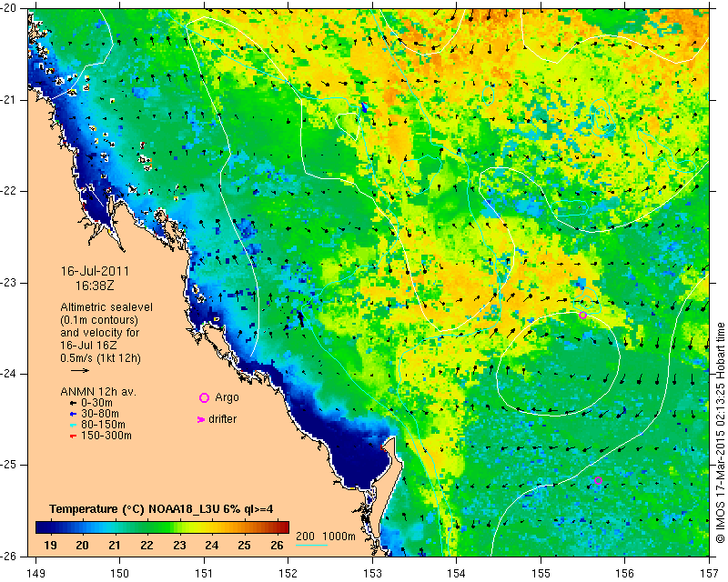This screenshot has width=728, height=582.
Task: Click the "drifter" legend label
Action: coord(222,419)
